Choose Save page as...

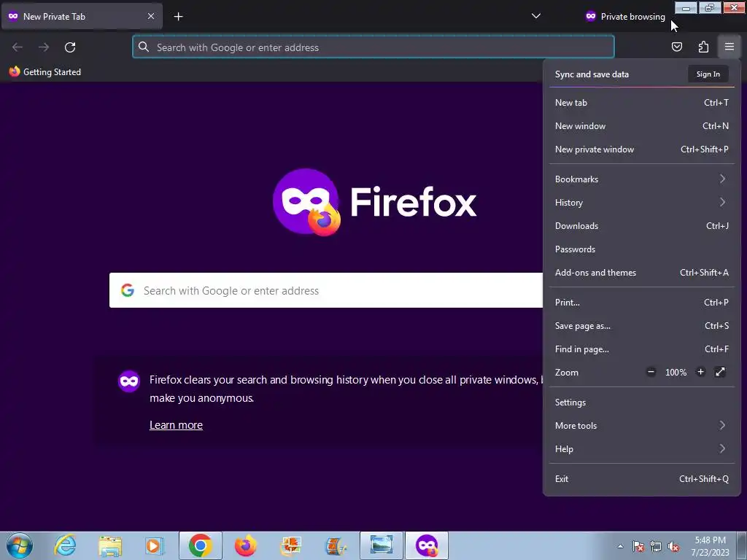tap(642, 326)
